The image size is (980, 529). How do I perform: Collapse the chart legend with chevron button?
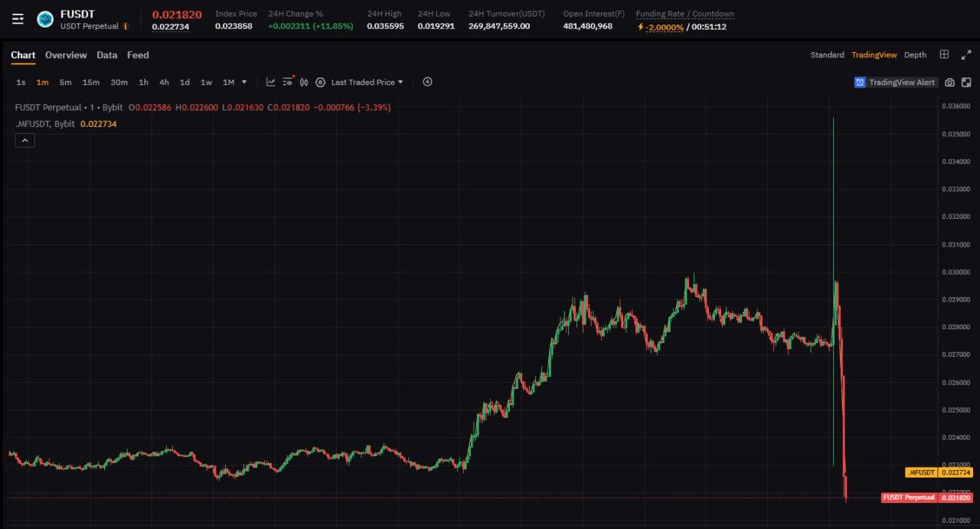(x=24, y=140)
